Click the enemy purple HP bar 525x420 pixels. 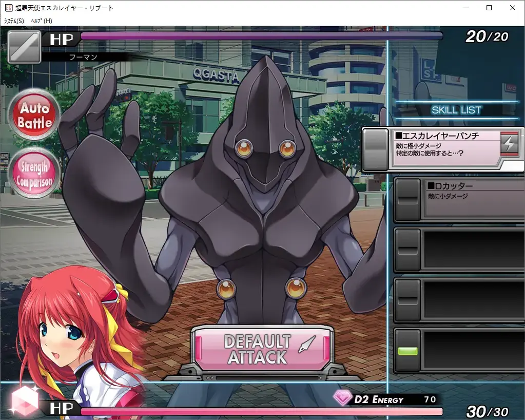[262, 36]
